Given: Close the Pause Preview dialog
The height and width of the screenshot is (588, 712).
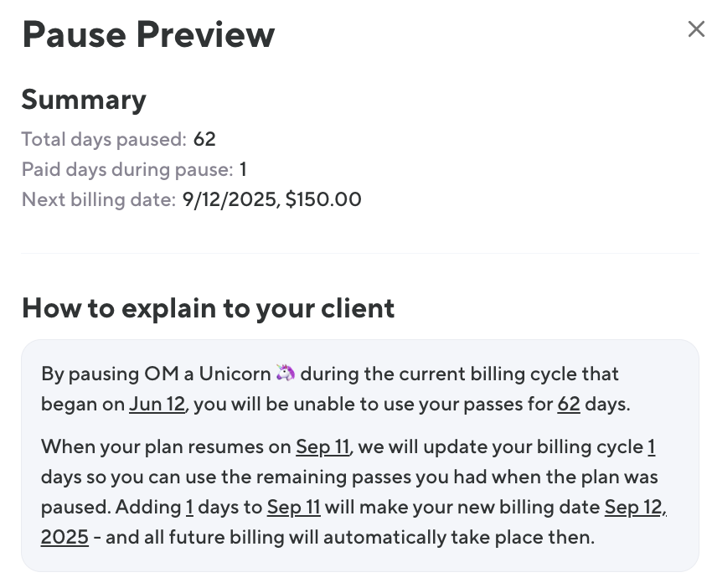Looking at the screenshot, I should [696, 29].
